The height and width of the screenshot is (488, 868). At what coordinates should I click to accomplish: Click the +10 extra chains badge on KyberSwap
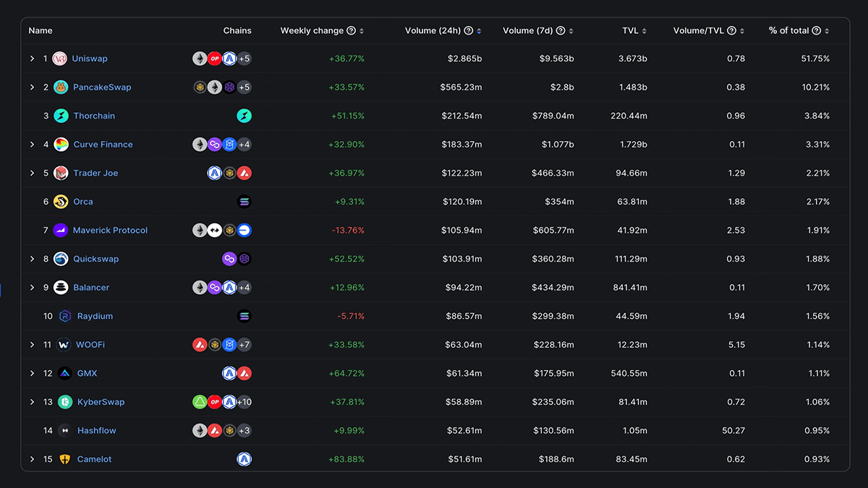click(x=244, y=401)
